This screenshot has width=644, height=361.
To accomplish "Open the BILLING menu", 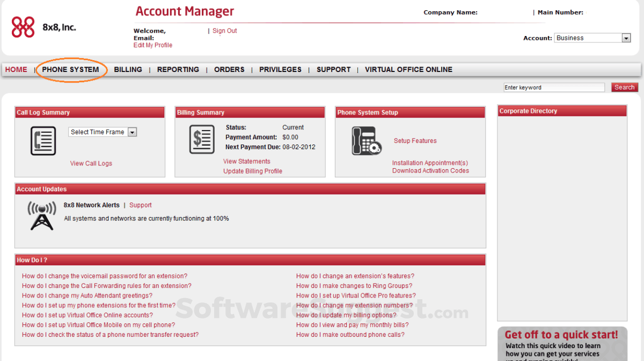I will click(x=128, y=69).
